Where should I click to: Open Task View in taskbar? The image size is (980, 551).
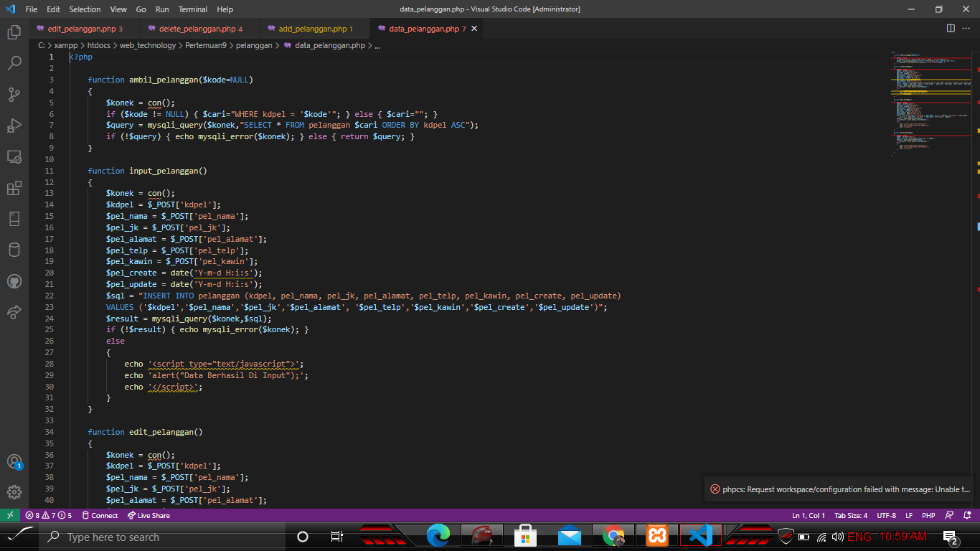pos(336,537)
